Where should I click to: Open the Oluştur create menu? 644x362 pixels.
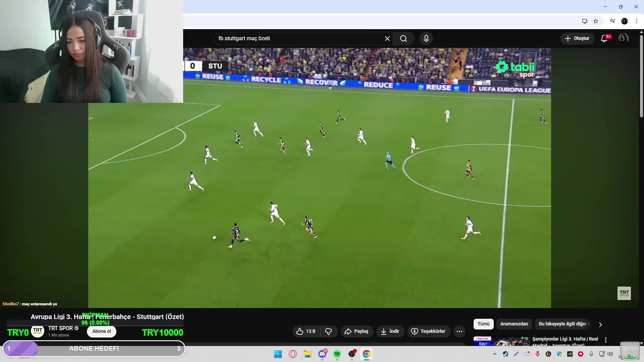(x=577, y=38)
